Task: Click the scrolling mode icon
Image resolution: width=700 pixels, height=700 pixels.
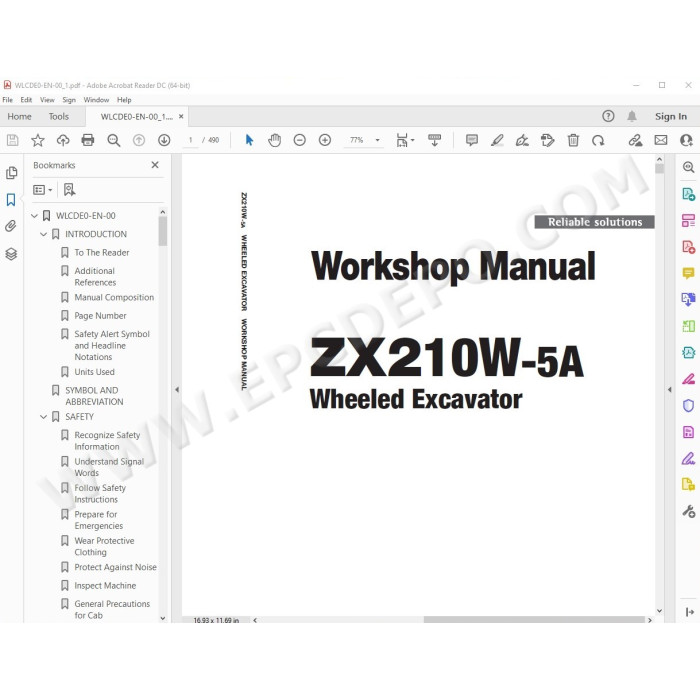Action: pos(434,140)
